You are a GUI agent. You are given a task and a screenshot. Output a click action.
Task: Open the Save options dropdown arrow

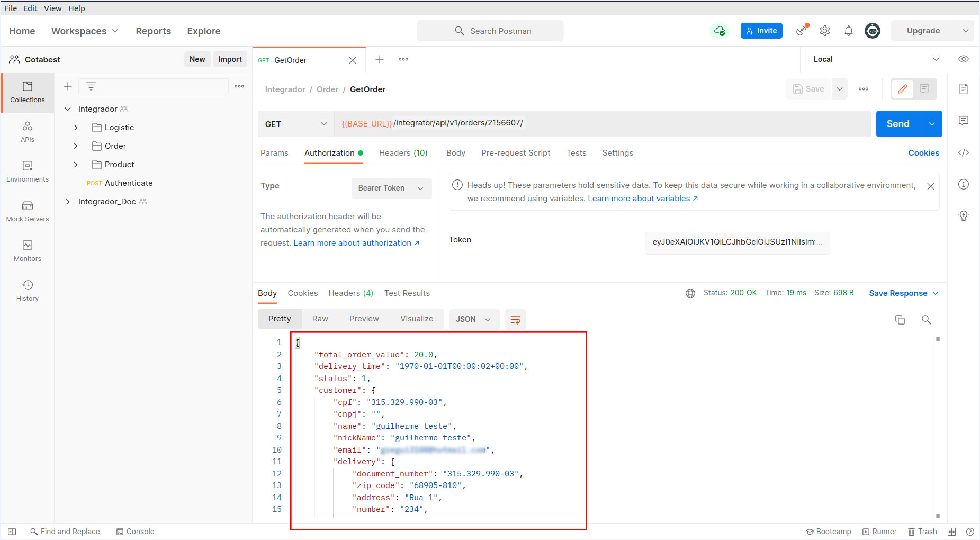[839, 89]
